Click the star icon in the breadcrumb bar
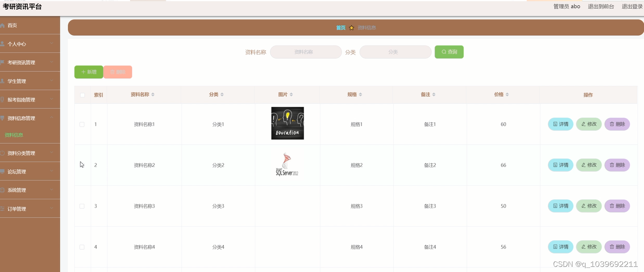 [x=352, y=28]
